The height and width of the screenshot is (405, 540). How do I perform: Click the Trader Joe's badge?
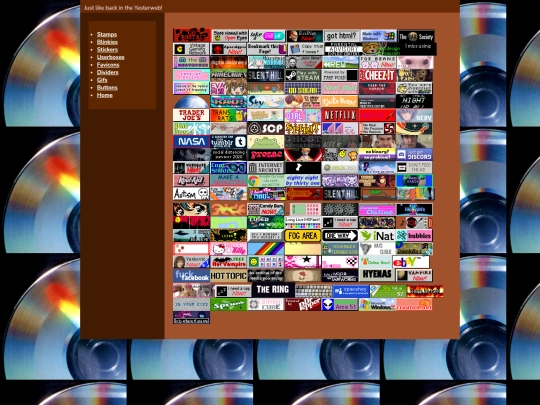(191, 115)
